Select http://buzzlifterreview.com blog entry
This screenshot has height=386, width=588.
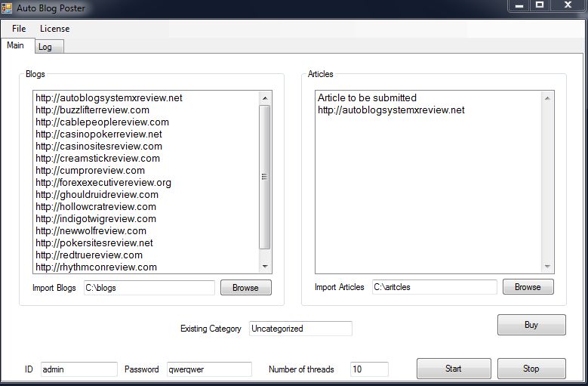[92, 110]
